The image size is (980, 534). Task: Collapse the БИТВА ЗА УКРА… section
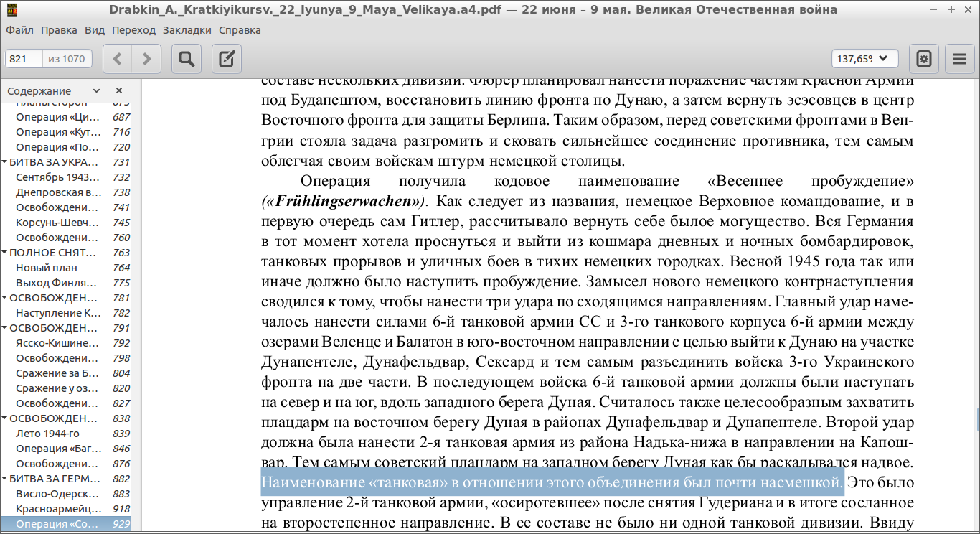tap(5, 162)
